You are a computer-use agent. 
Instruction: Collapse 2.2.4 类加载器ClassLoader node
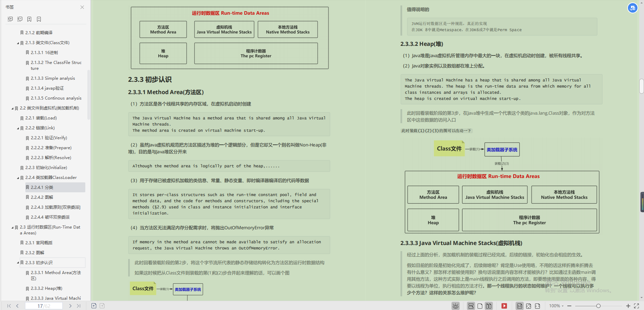(18, 178)
